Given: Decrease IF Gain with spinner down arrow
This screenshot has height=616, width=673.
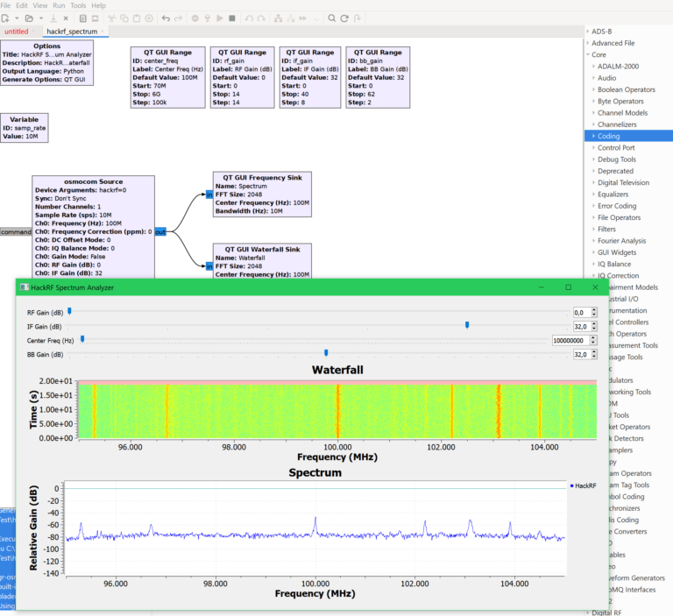Looking at the screenshot, I should pyautogui.click(x=594, y=329).
